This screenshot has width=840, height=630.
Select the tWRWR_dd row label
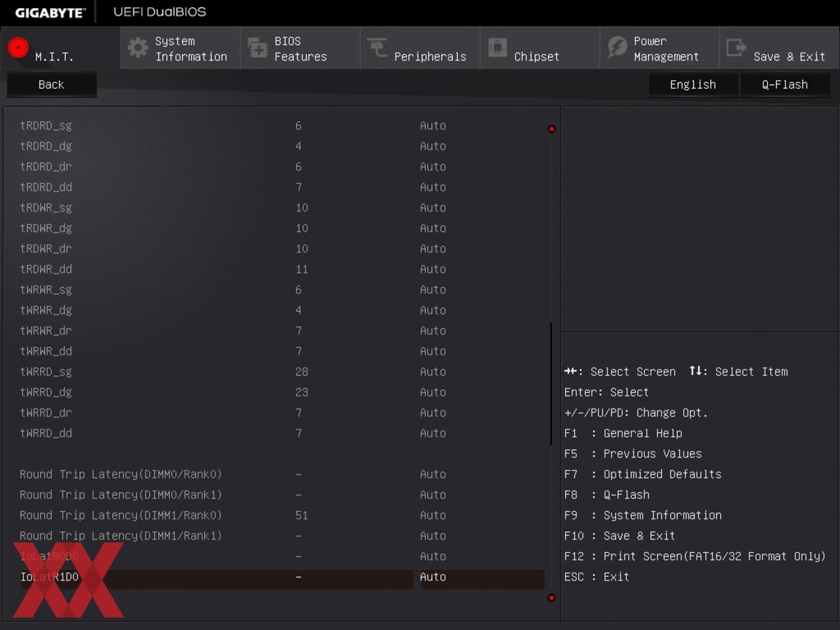click(x=46, y=351)
